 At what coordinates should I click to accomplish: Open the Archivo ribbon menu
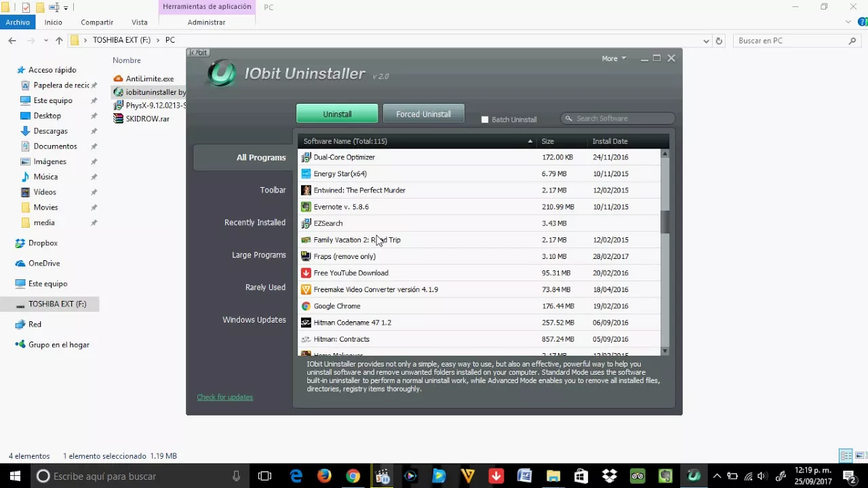pos(18,22)
